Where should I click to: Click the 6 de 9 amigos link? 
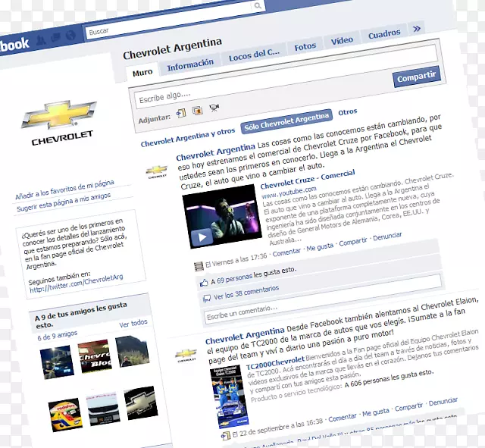[58, 335]
